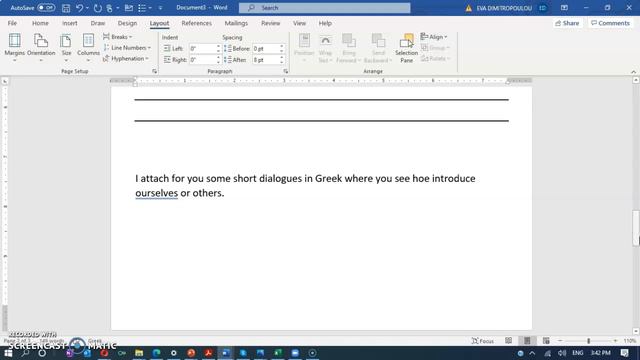Click Spacing After input field

[x=266, y=60]
